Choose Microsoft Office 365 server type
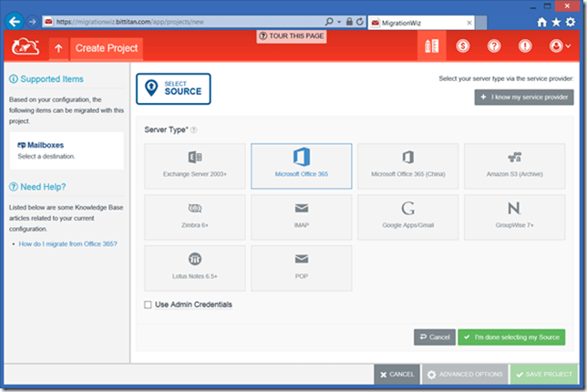Image resolution: width=587 pixels, height=392 pixels. (x=301, y=165)
